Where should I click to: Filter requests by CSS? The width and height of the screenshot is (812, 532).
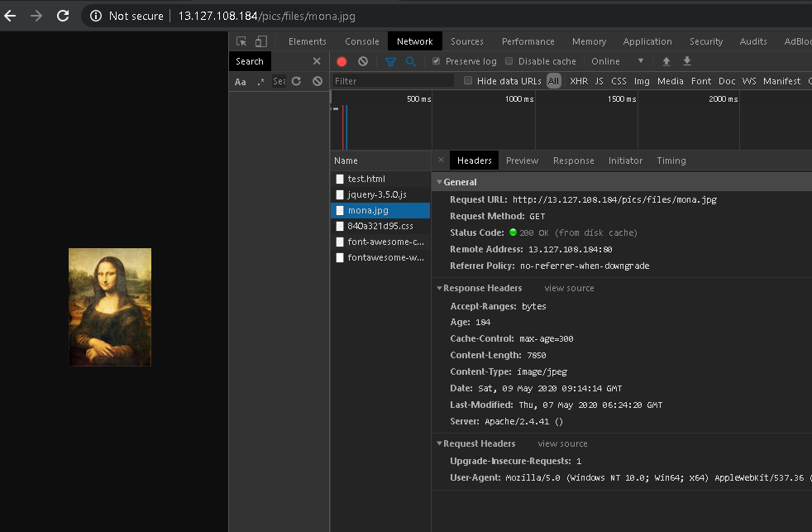619,81
